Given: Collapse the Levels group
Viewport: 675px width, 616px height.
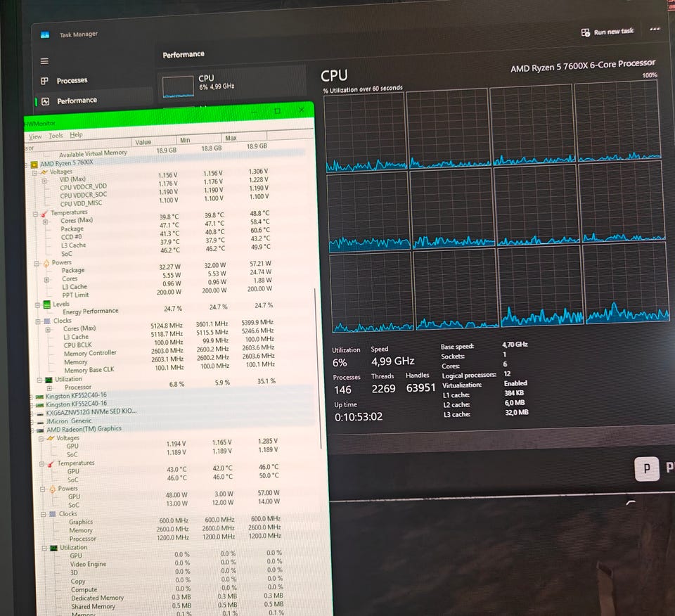Looking at the screenshot, I should (x=37, y=304).
